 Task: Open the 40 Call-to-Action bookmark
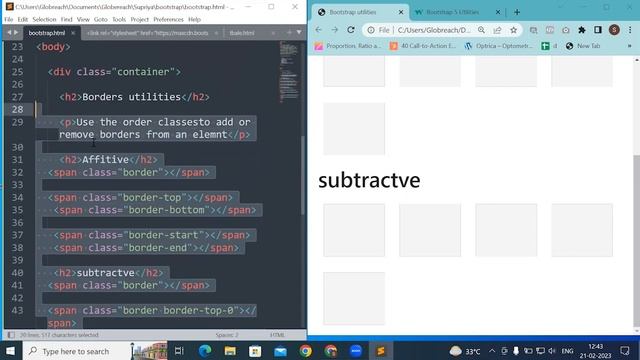click(423, 46)
